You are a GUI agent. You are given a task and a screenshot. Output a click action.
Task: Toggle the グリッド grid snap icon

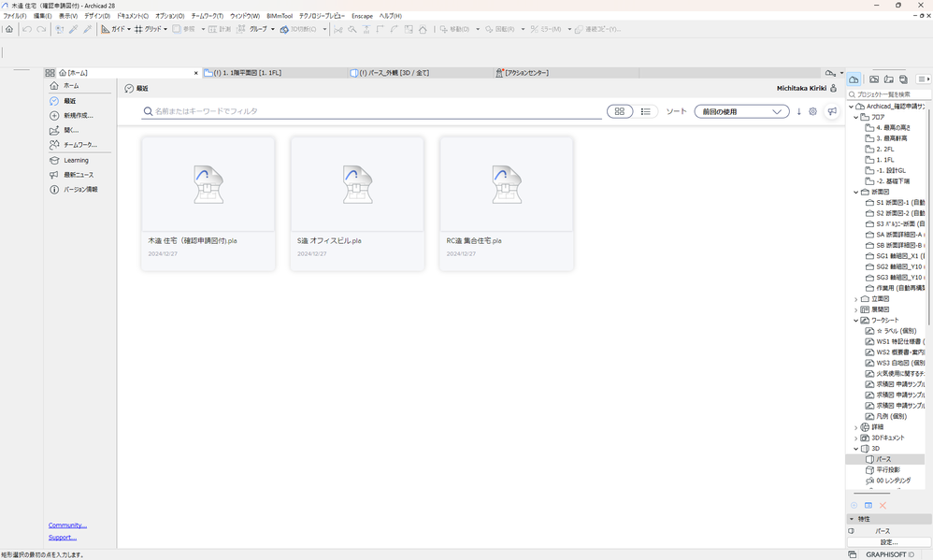coord(138,29)
